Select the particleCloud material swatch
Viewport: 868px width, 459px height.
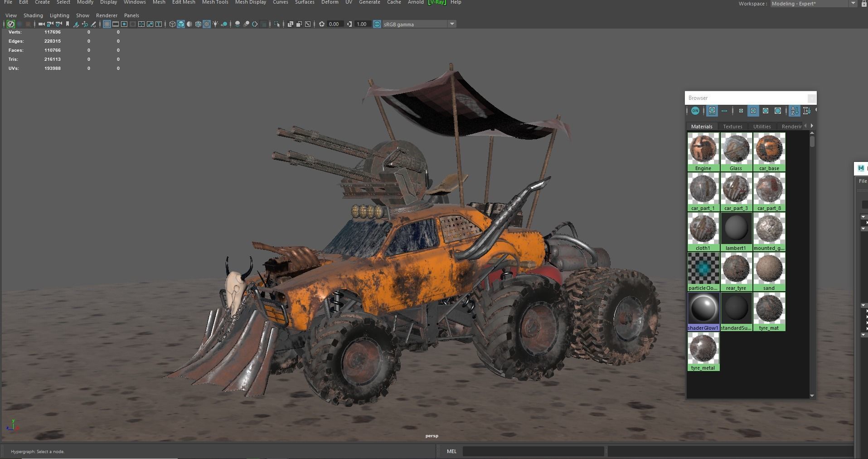point(703,272)
